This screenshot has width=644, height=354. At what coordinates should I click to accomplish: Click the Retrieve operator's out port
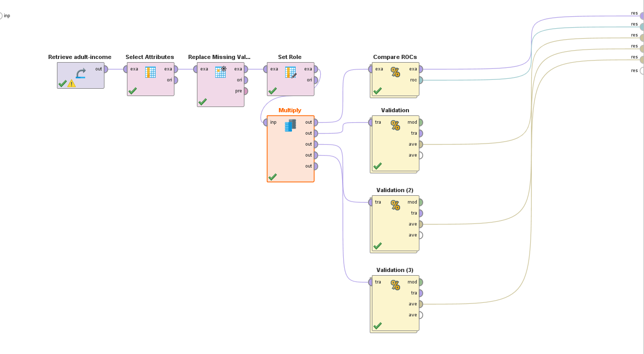point(106,69)
